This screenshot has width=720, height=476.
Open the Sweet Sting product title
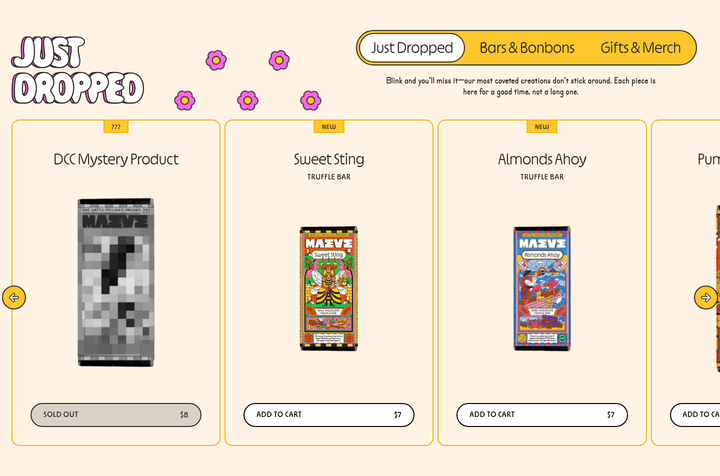point(329,159)
